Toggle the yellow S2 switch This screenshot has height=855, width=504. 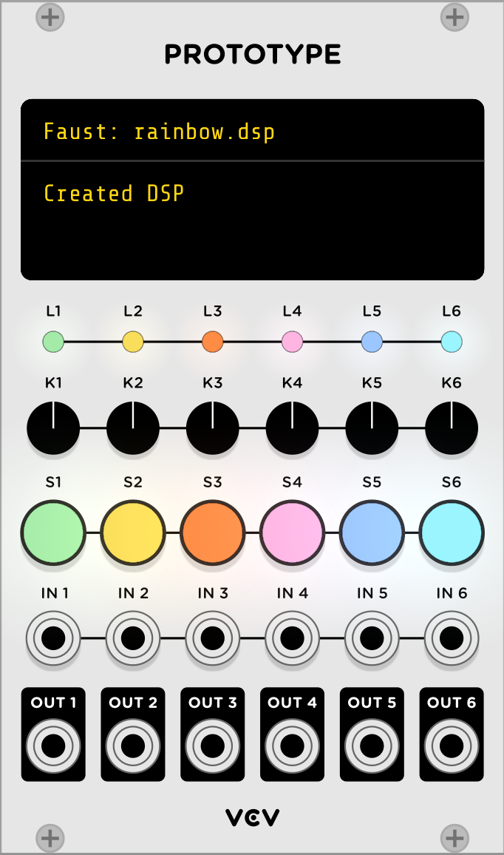pos(133,533)
